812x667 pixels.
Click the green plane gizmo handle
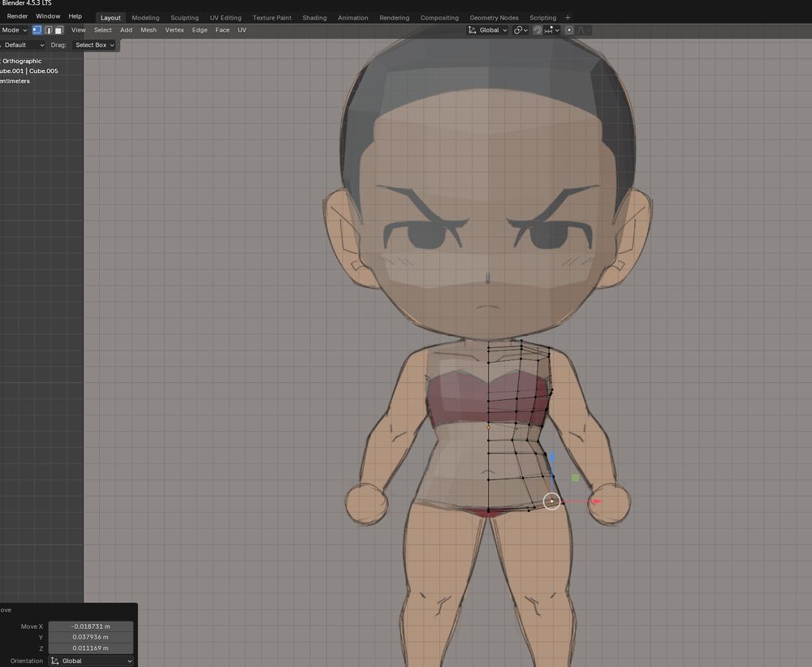(x=575, y=478)
